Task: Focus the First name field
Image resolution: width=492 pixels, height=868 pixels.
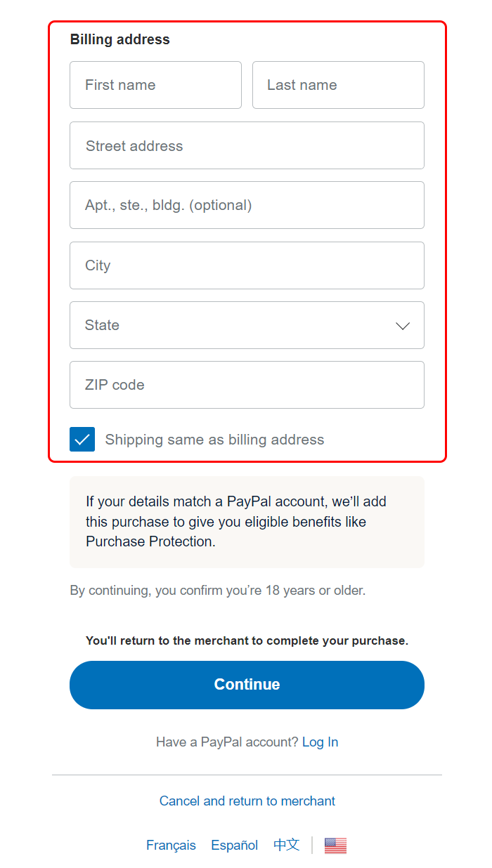Action: pos(155,85)
